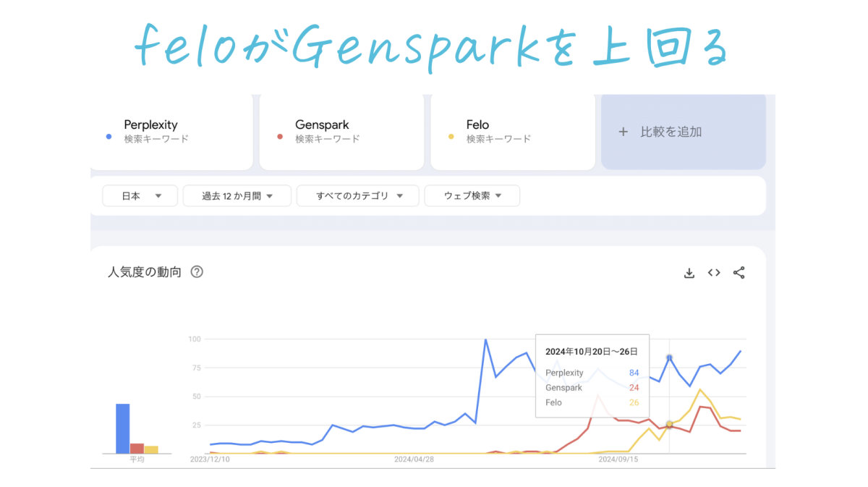Open the 日本 region dropdown
Viewport: 868px width, 487px height.
pyautogui.click(x=140, y=196)
